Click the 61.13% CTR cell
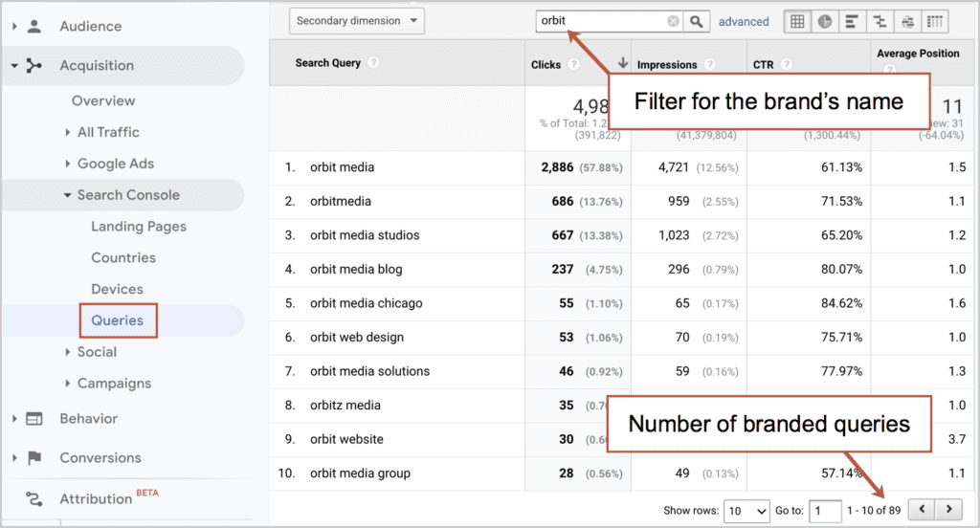Image resolution: width=980 pixels, height=528 pixels. (841, 167)
